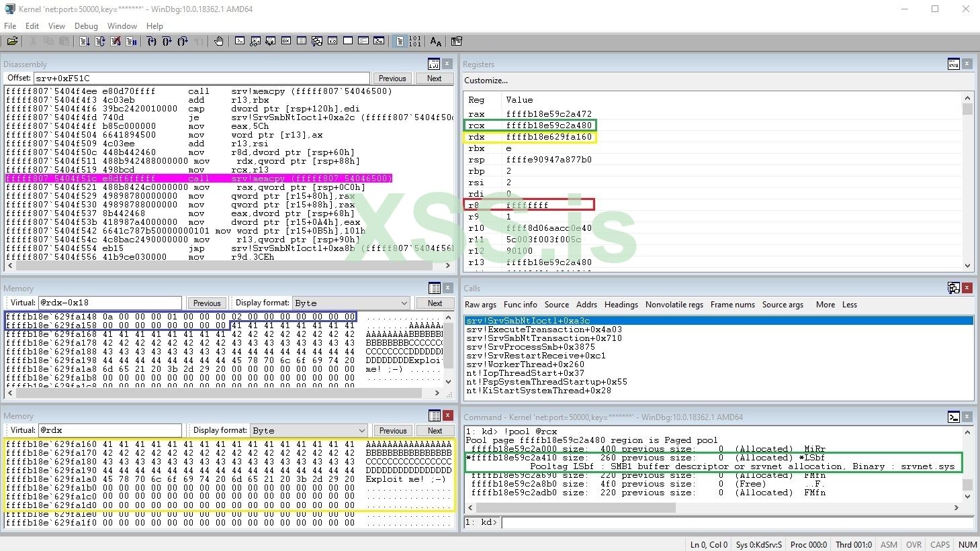This screenshot has height=551, width=980.
Task: Open the Window menu
Action: click(x=122, y=26)
